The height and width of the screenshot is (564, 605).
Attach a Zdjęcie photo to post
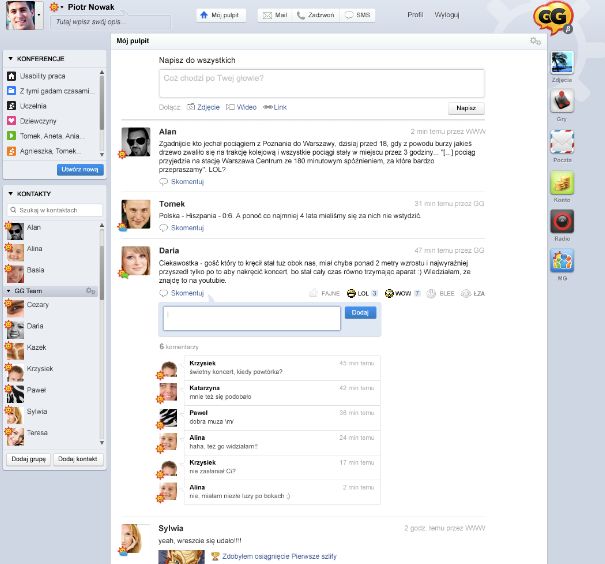point(203,107)
